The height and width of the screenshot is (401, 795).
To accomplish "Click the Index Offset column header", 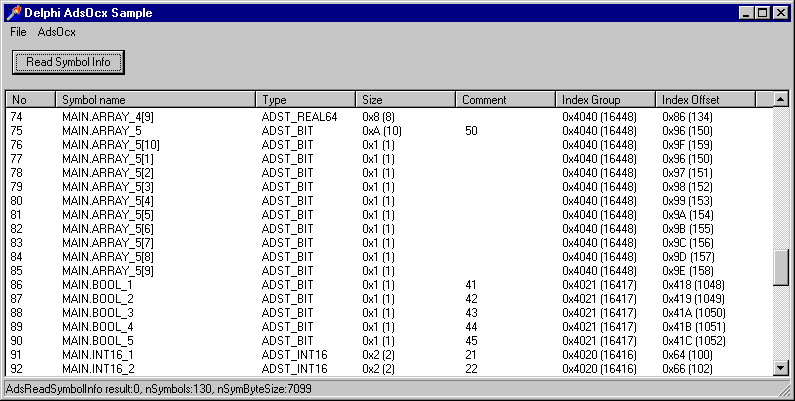I will [705, 100].
